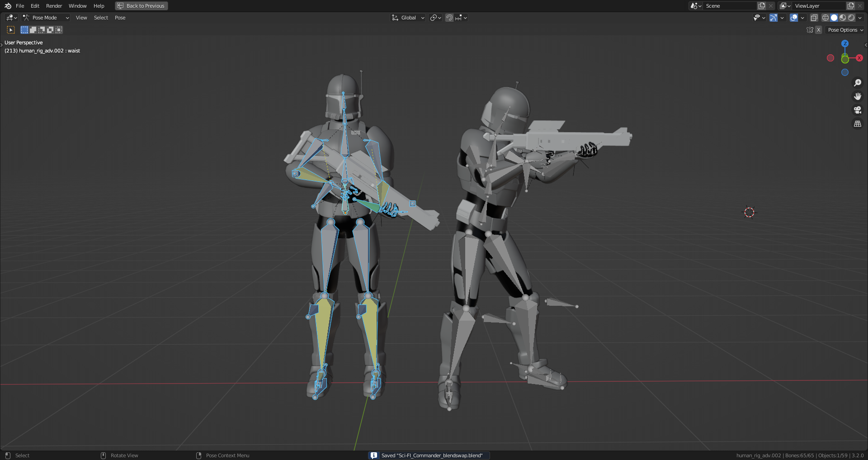This screenshot has height=460, width=868.
Task: Click the Scene name field
Action: pos(730,6)
